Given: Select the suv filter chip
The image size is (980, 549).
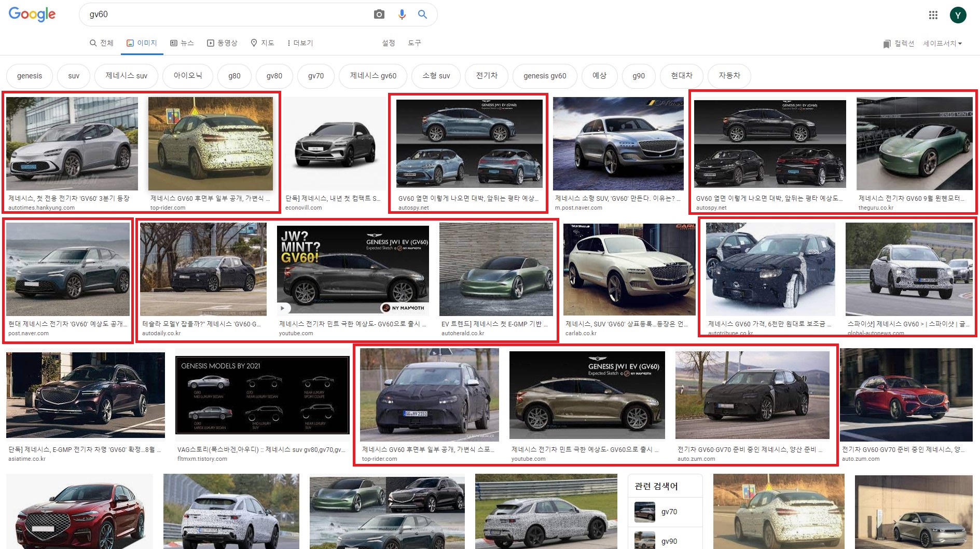Looking at the screenshot, I should click(x=74, y=76).
